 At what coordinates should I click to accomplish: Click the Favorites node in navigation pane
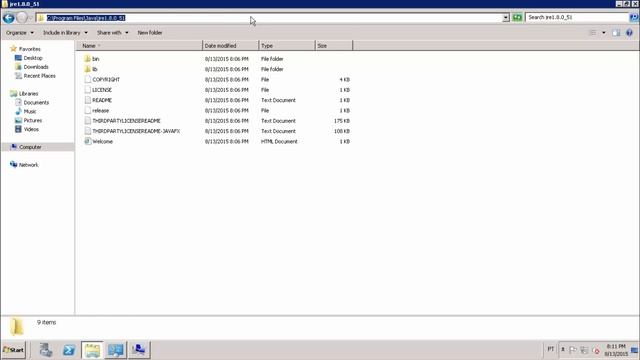pos(29,49)
